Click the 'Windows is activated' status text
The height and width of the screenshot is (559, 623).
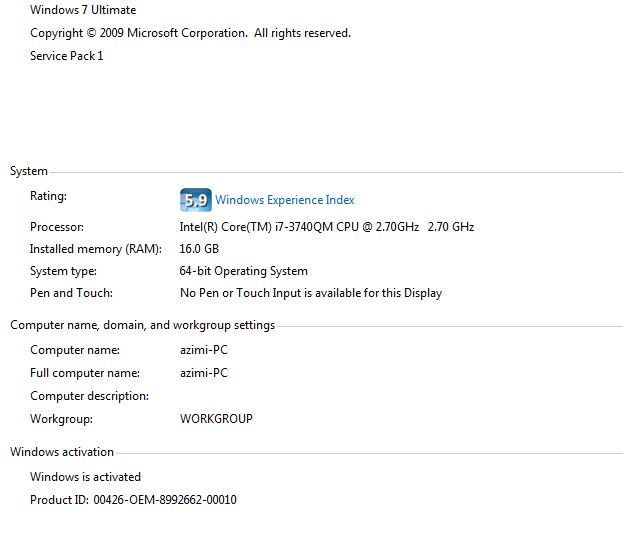(85, 477)
